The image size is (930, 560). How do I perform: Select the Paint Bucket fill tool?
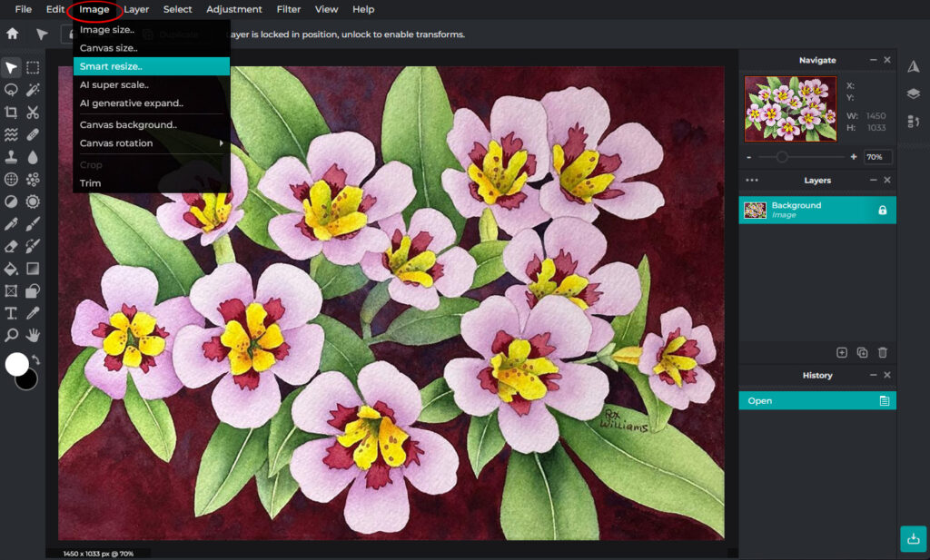coord(11,269)
